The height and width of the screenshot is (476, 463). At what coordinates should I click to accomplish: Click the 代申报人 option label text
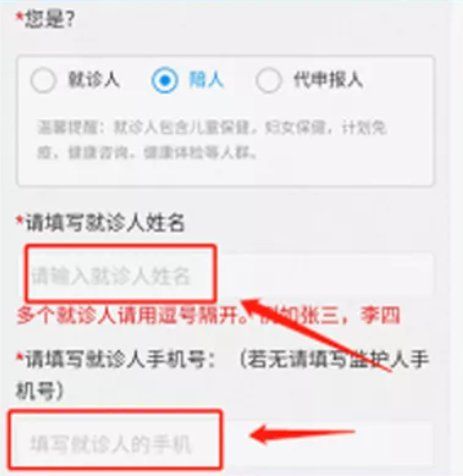pos(328,80)
